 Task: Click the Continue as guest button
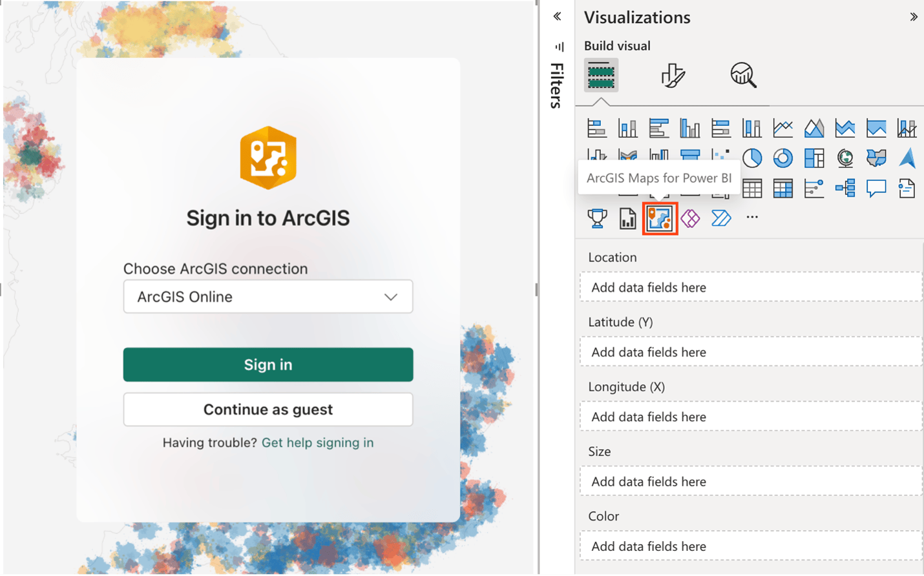pos(268,409)
